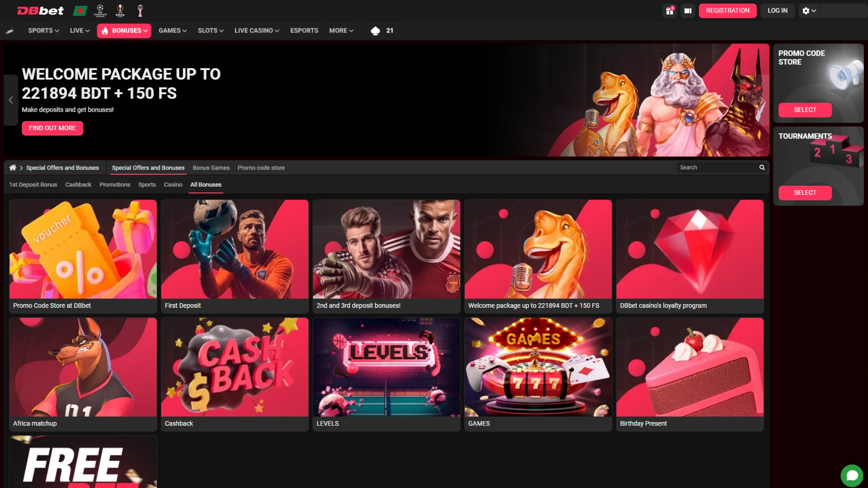Open the bet slip ticket icon
Image resolution: width=868 pixels, height=488 pixels.
pyautogui.click(x=688, y=10)
